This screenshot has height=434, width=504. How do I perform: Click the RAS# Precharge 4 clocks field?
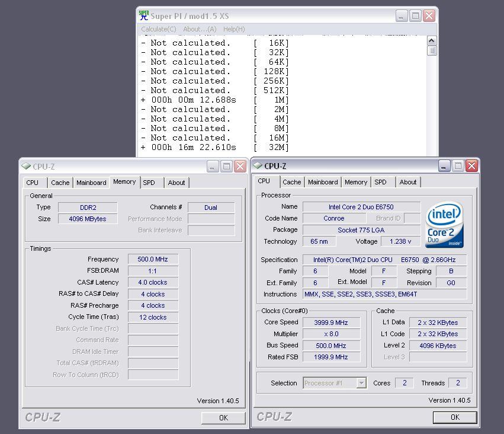[153, 305]
